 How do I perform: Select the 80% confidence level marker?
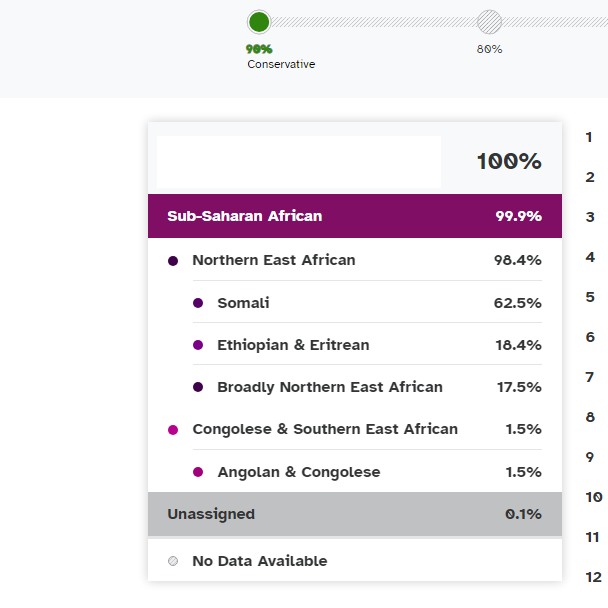pos(489,21)
